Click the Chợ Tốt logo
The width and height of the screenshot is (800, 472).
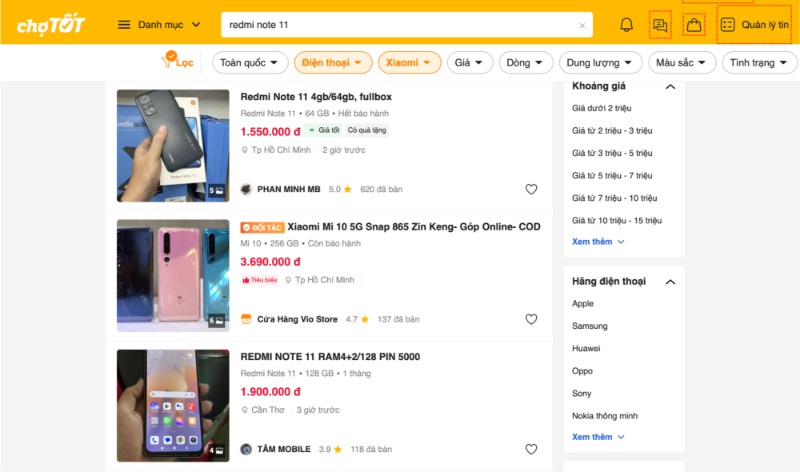pos(51,24)
